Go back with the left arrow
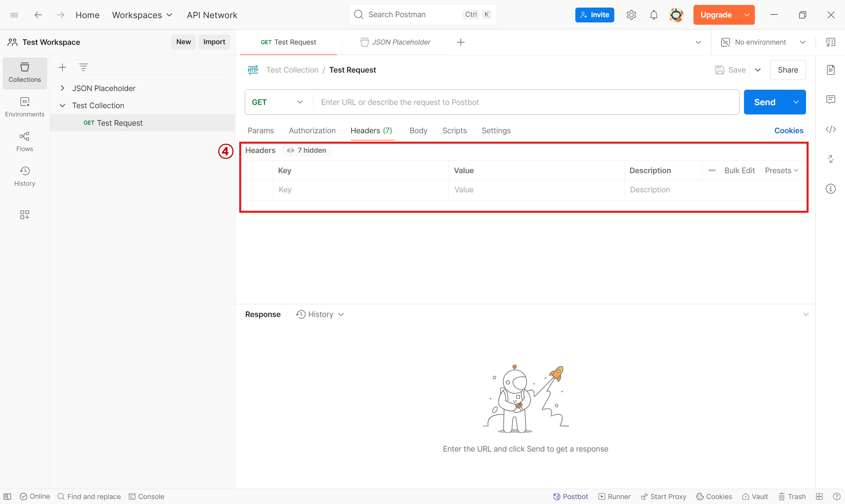845x504 pixels. 38,15
